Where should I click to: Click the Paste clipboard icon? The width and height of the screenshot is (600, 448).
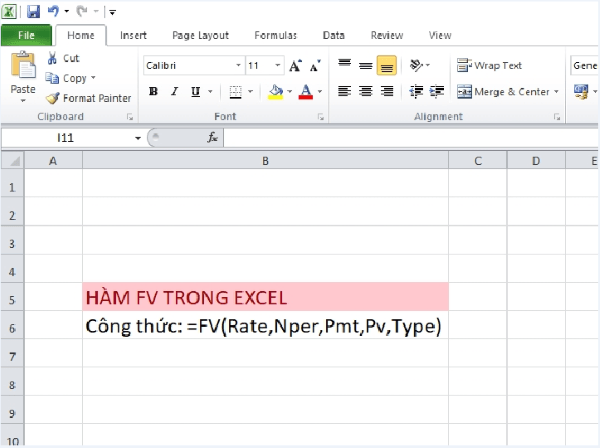(23, 65)
